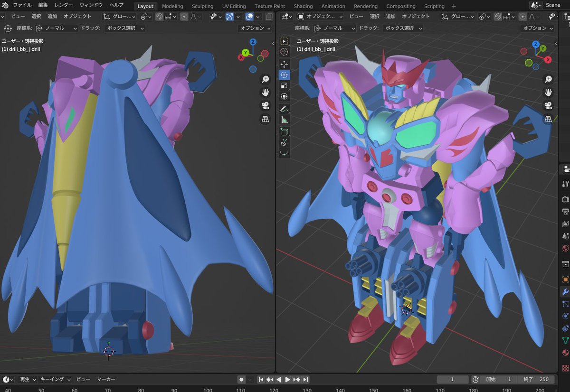570x392 pixels.
Task: Toggle camera view in right viewport
Action: (x=548, y=105)
